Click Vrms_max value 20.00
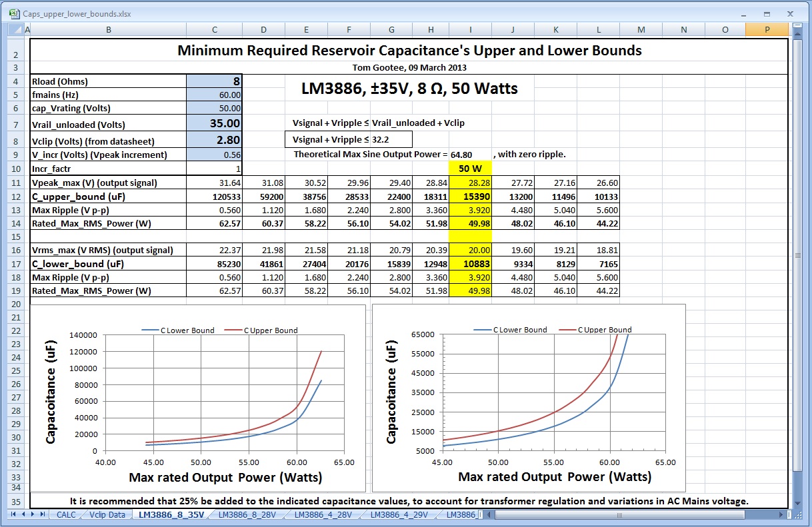 [x=471, y=250]
